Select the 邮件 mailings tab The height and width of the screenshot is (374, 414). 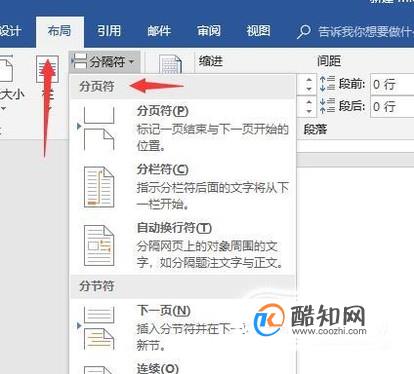click(x=159, y=31)
